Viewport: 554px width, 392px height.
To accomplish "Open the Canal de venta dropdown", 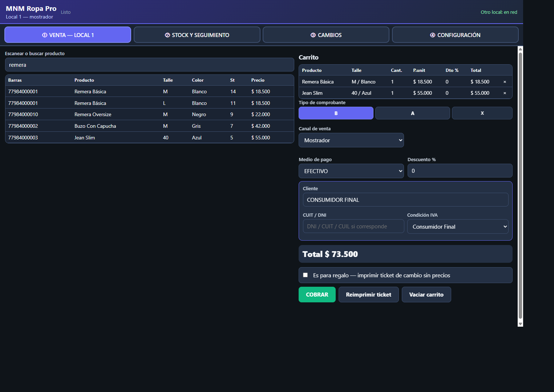I will point(351,140).
